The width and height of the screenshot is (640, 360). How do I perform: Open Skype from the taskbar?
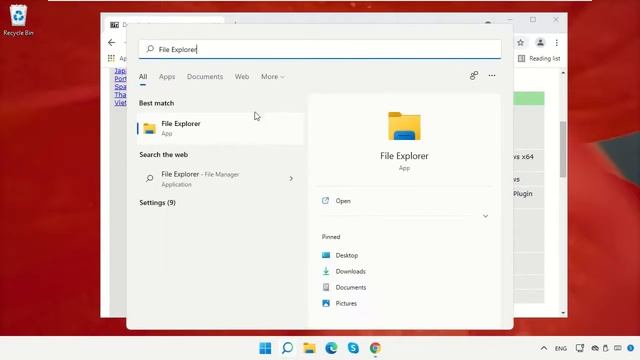point(353,348)
